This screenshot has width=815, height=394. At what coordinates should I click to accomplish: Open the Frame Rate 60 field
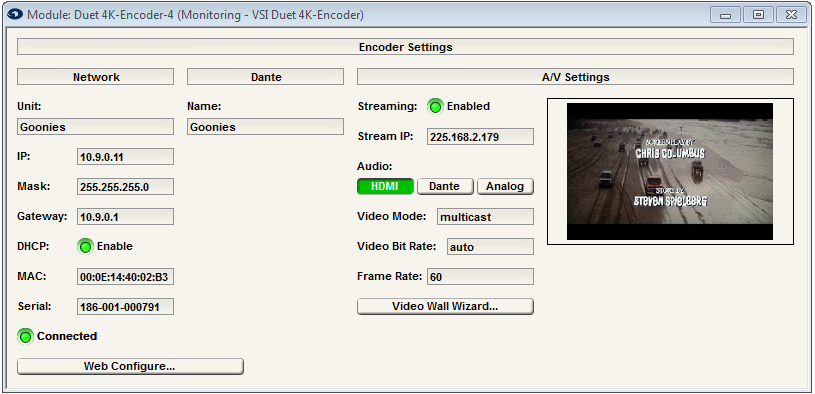click(x=480, y=277)
